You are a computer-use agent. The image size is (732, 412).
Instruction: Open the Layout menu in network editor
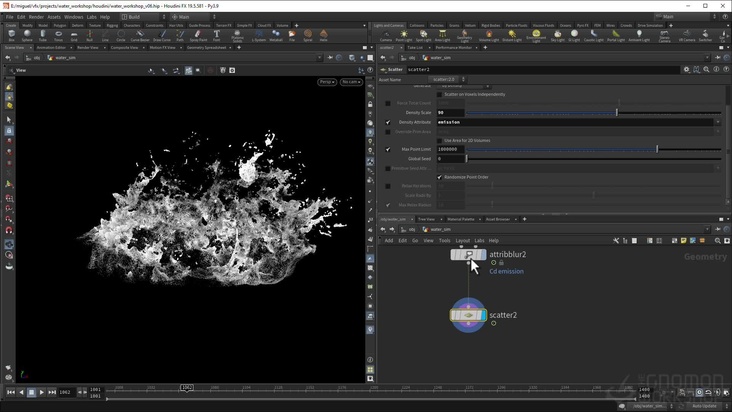pos(463,240)
